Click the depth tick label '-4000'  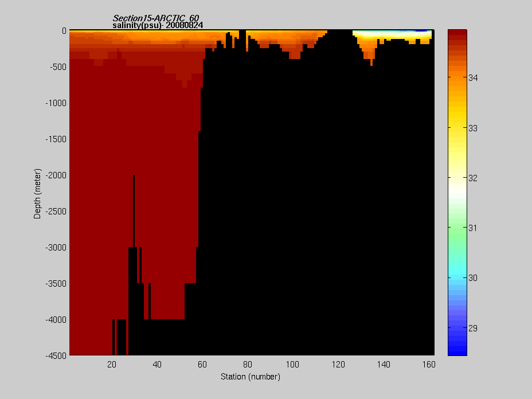pyautogui.click(x=56, y=320)
